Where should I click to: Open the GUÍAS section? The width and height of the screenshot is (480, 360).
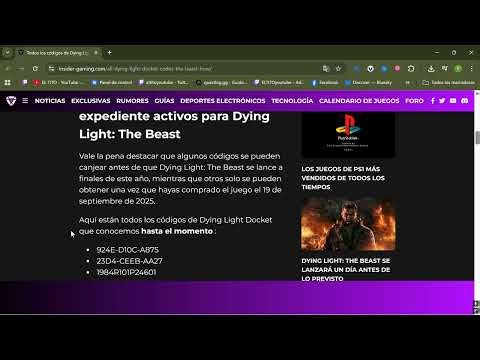click(164, 101)
